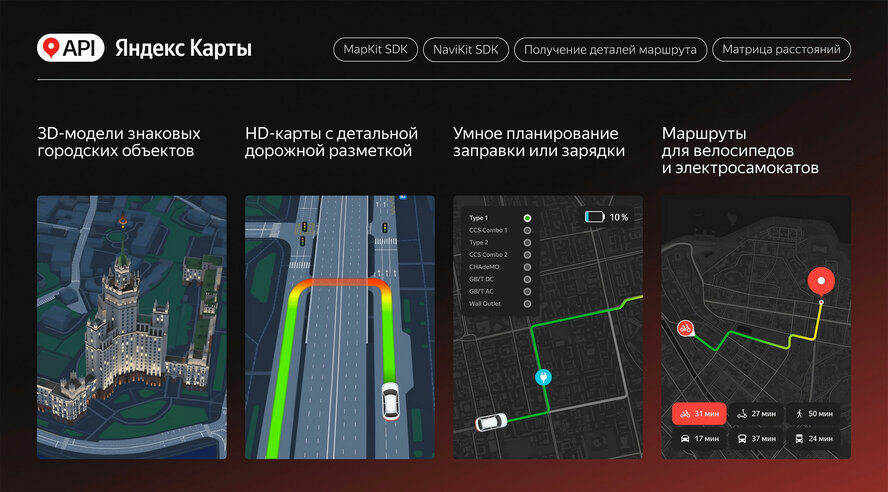Select Матрица расстояний pill
This screenshot has width=888, height=492.
(781, 49)
